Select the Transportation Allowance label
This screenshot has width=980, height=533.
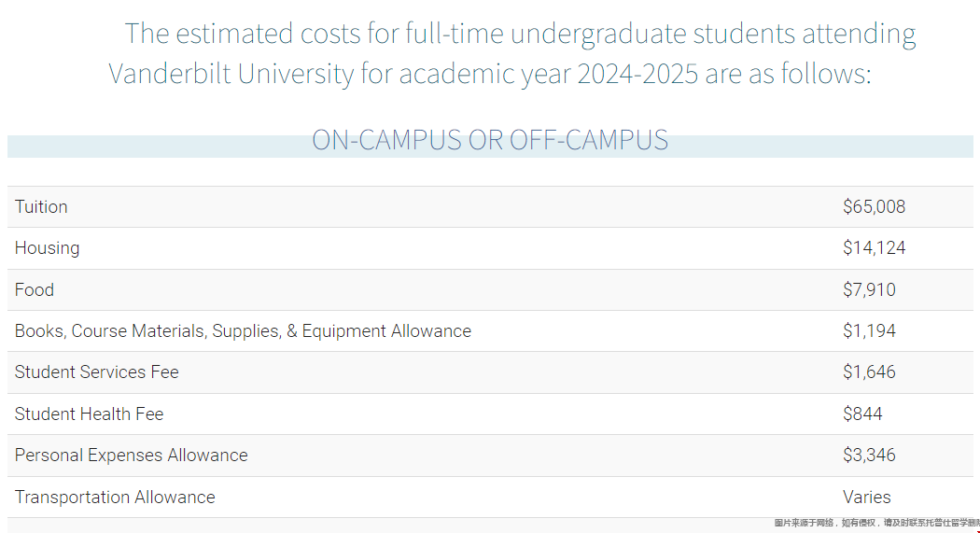point(115,498)
